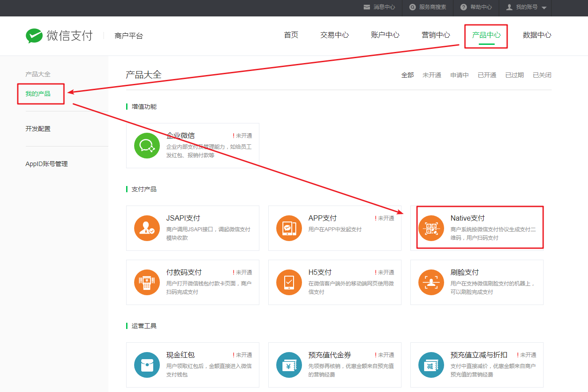Open 产品大全 in the left sidebar
The width and height of the screenshot is (588, 392).
[x=38, y=74]
